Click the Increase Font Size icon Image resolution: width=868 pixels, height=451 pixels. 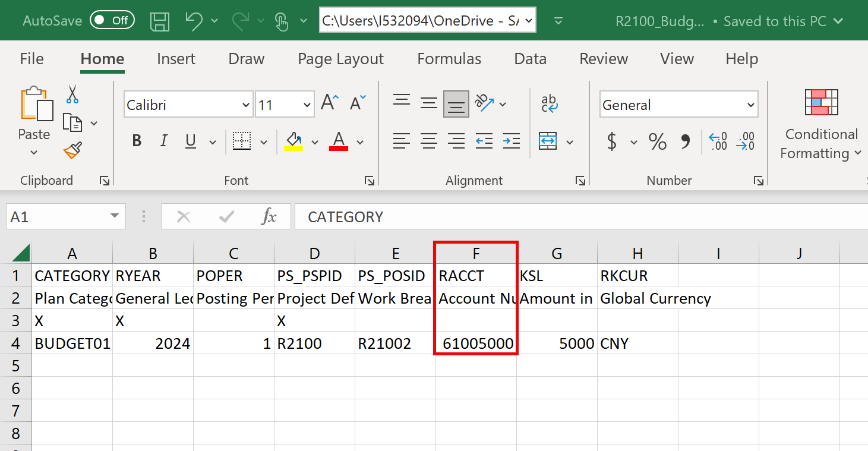(x=330, y=103)
